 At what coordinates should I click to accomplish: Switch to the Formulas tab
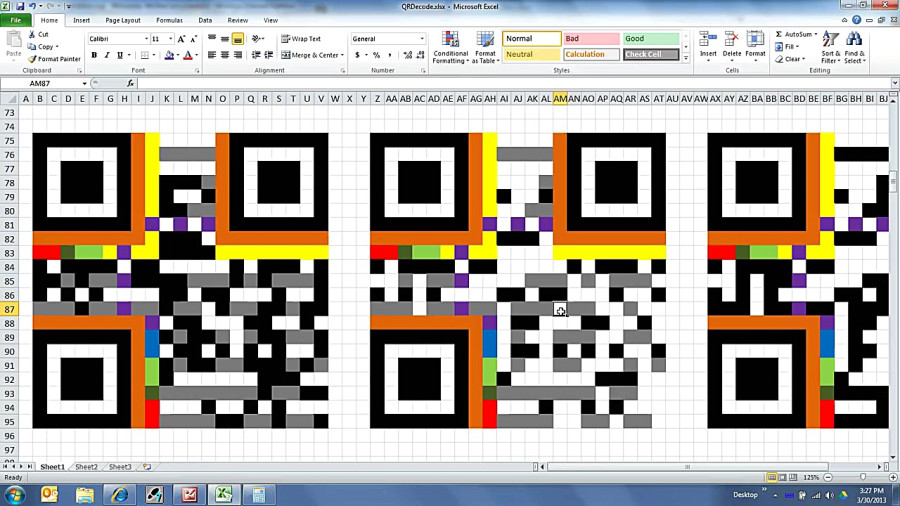coord(169,20)
